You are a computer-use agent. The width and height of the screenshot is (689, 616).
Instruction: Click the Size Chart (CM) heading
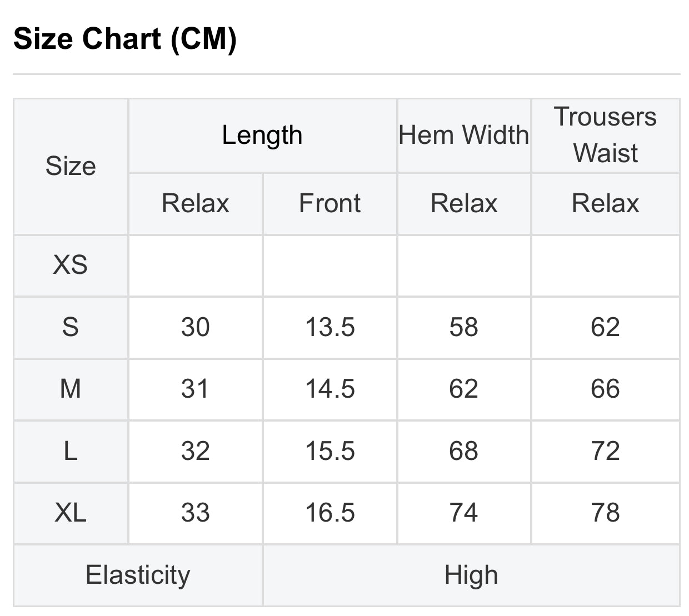(125, 39)
